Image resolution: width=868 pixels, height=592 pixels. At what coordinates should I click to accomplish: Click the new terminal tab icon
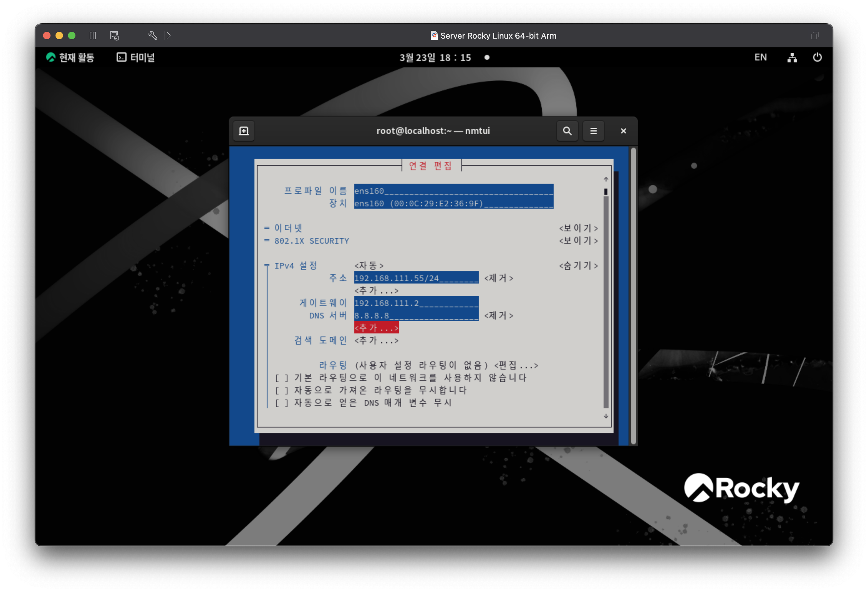244,131
